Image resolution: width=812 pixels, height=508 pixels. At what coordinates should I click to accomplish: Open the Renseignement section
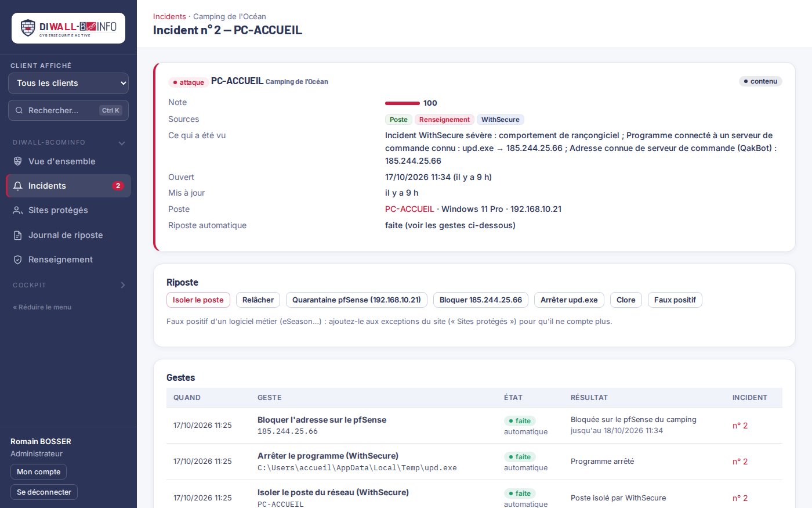tap(68, 260)
